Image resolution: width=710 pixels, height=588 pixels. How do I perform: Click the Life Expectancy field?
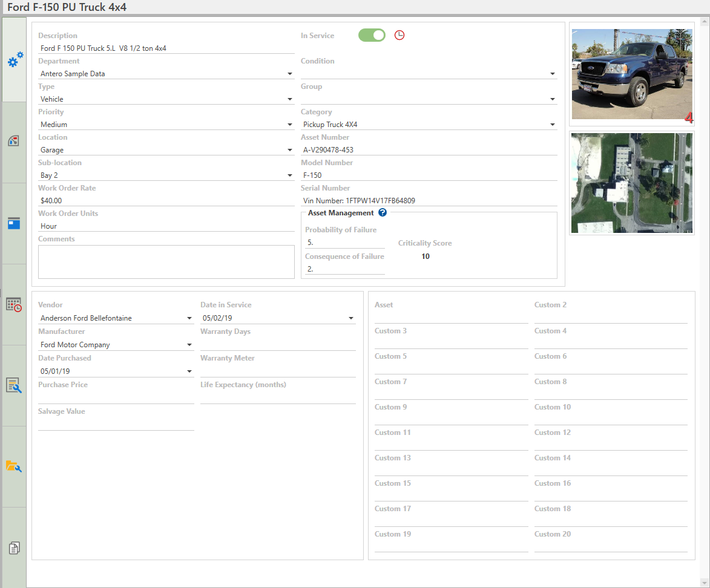(x=278, y=398)
